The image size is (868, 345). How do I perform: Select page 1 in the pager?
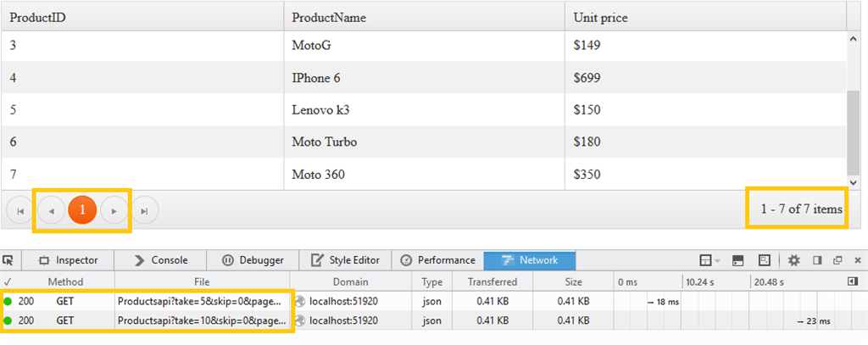click(x=82, y=209)
